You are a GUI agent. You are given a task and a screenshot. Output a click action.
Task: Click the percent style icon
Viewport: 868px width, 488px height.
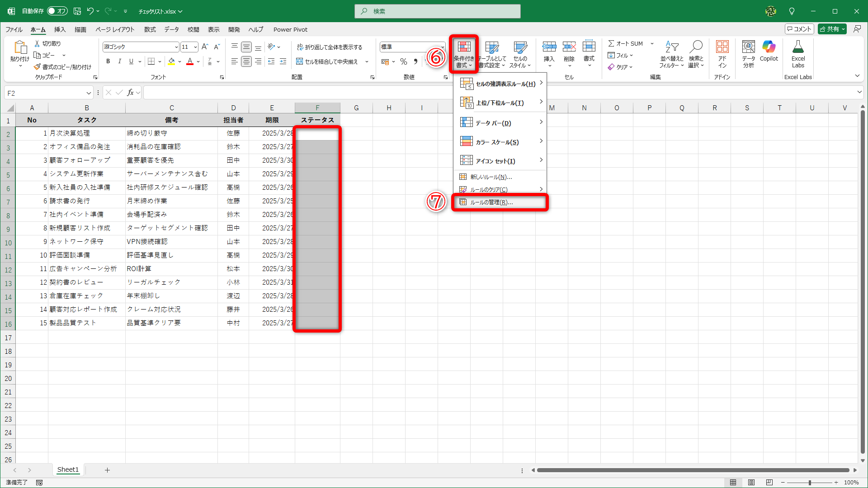point(404,61)
